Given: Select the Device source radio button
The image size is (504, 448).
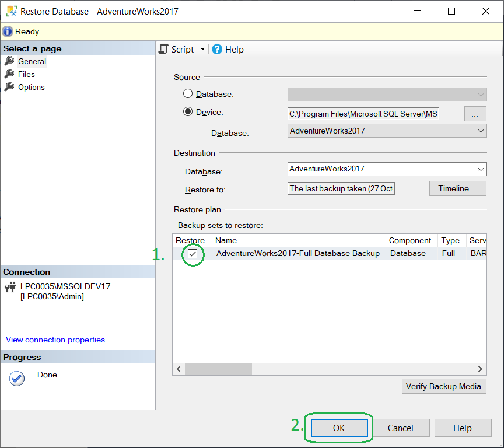Looking at the screenshot, I should coord(188,112).
